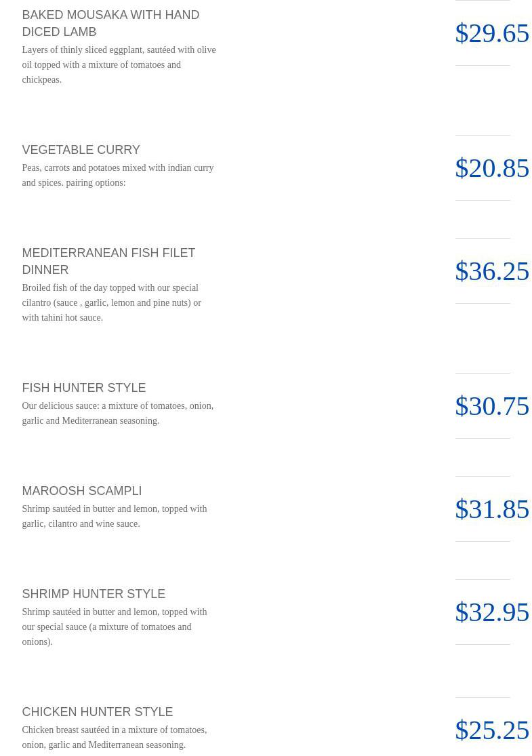Click the $20.85 Vegetable Curry price

(491, 167)
